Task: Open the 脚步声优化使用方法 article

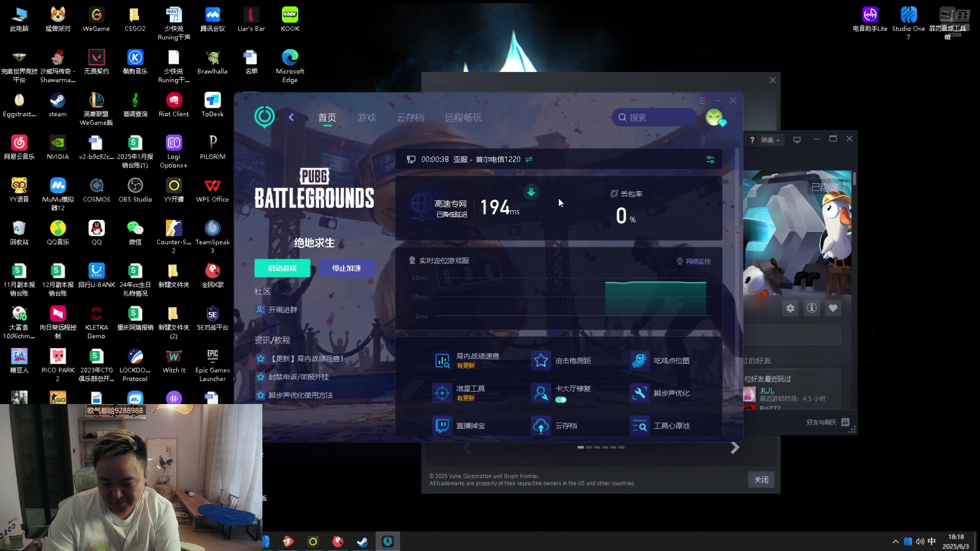Action: pos(295,395)
